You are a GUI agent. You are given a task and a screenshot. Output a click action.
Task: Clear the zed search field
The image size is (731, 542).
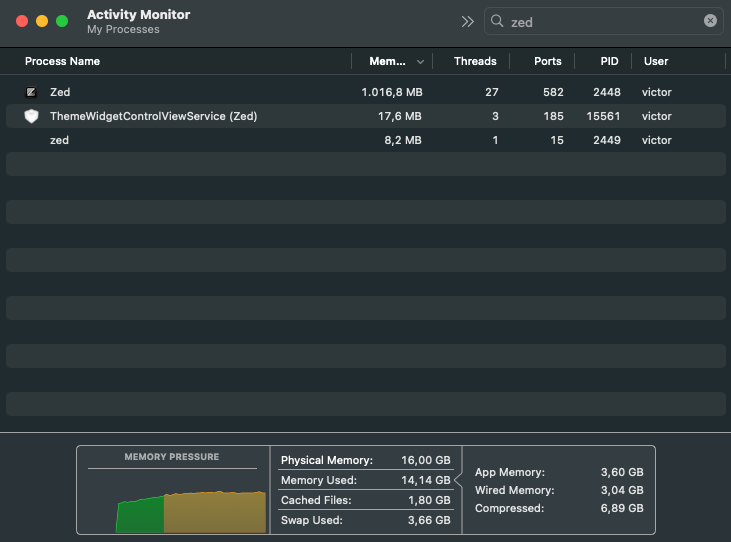pos(710,21)
